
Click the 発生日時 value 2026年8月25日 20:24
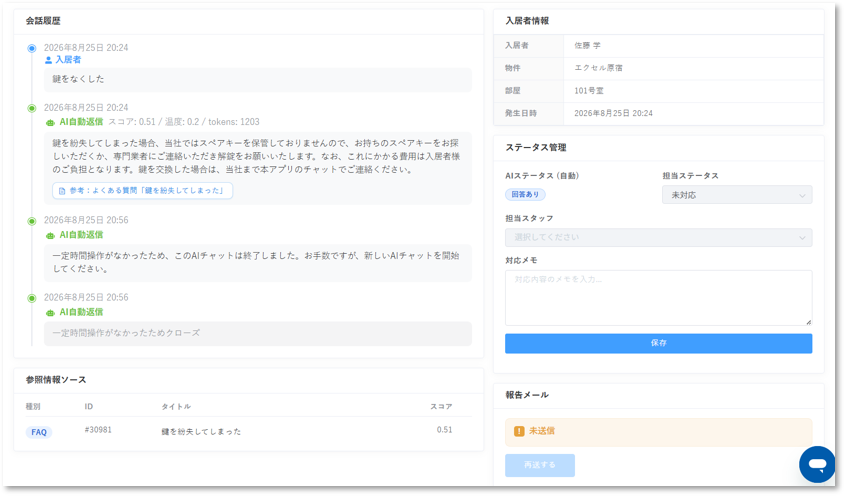613,114
